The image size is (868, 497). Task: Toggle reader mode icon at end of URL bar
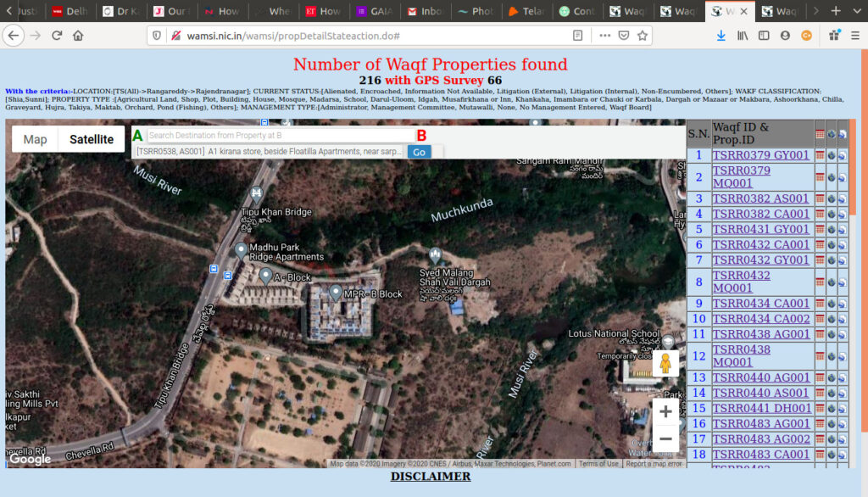(x=579, y=36)
